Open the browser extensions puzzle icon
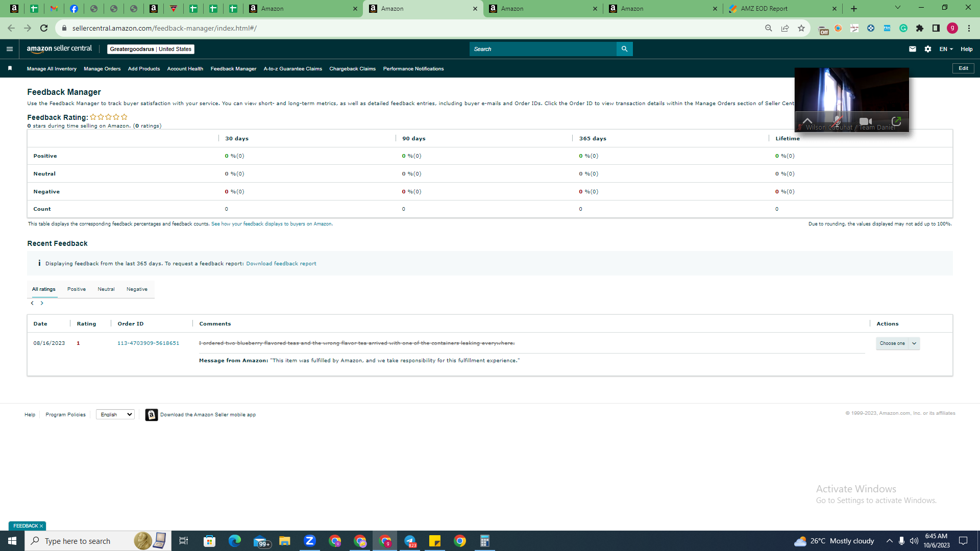 click(920, 28)
